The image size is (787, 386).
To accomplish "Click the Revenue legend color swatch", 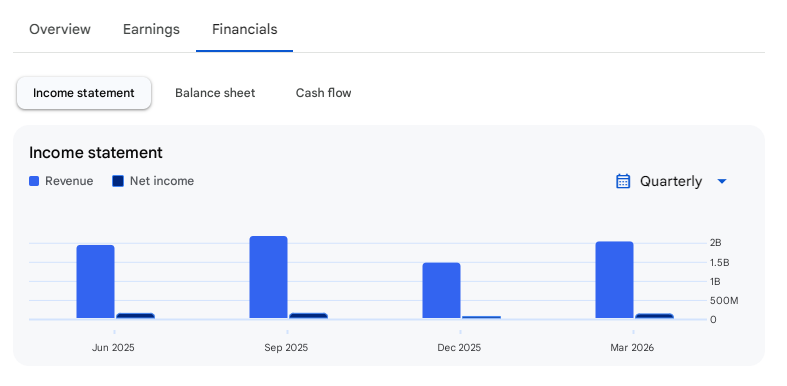I will [34, 181].
